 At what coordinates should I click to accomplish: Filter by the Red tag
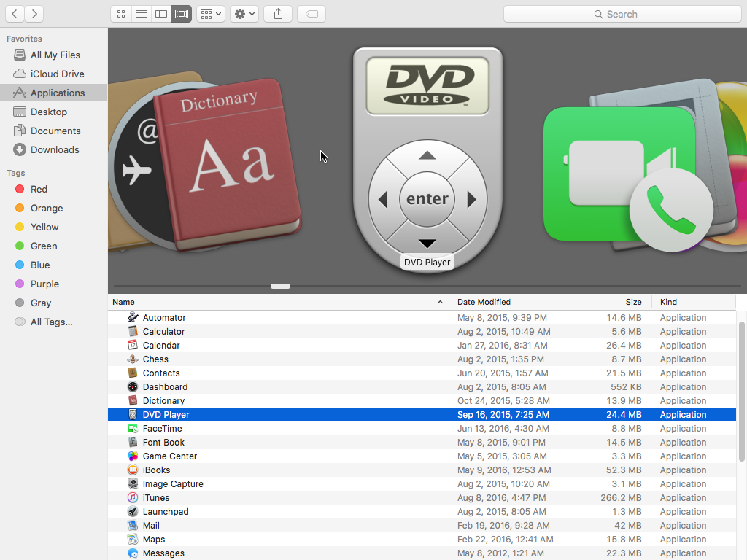coord(54,189)
